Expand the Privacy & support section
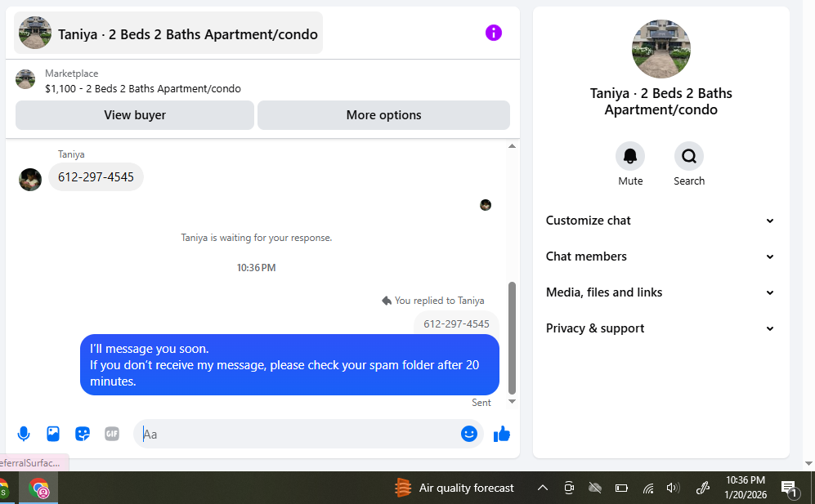Viewport: 815px width, 504px height. coord(661,328)
